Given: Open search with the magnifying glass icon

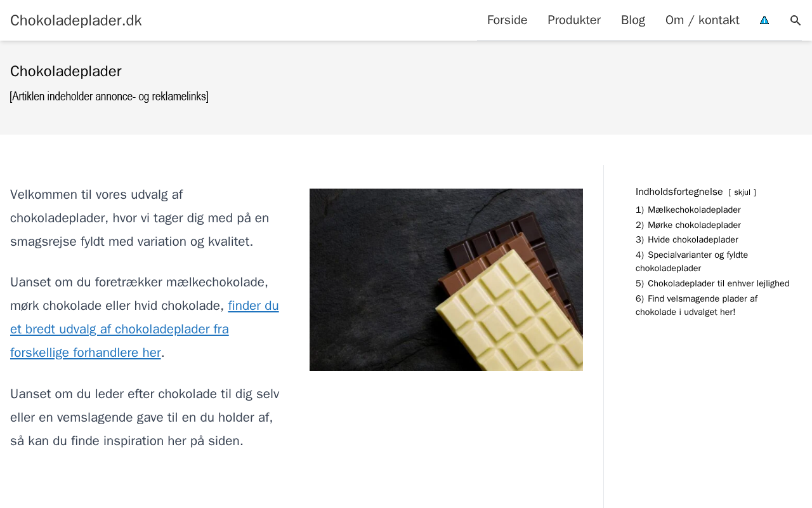Looking at the screenshot, I should [x=796, y=20].
